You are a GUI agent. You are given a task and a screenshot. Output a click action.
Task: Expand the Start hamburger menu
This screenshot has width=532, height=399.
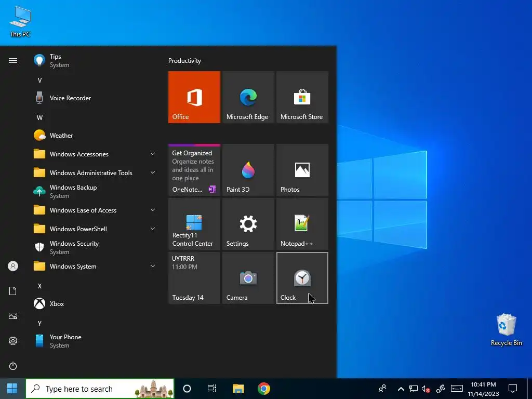13,60
